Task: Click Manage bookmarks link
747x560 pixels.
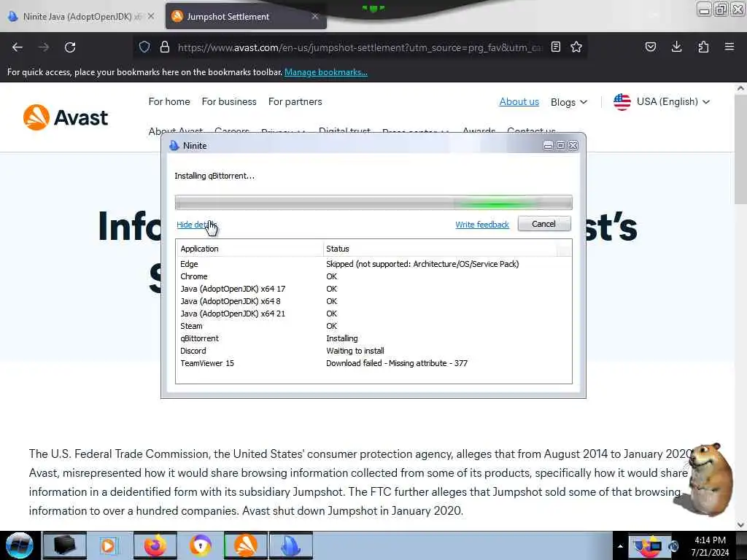Action: pos(326,72)
